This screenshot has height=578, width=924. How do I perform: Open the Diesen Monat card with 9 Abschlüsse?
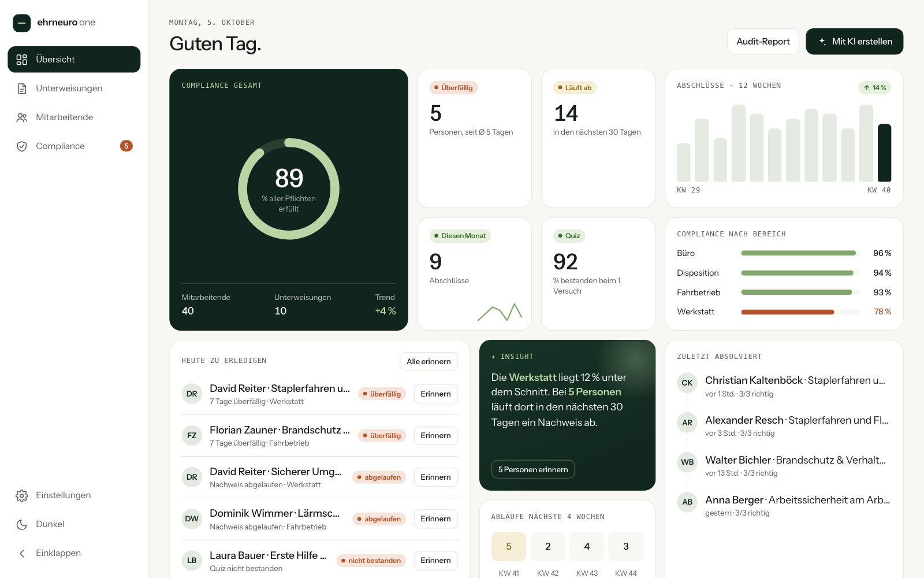[475, 274]
